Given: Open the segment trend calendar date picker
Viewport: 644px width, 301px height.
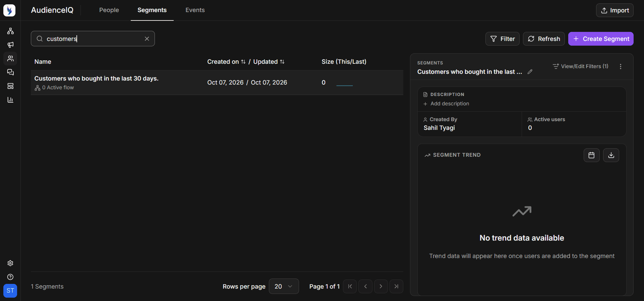Looking at the screenshot, I should 591,155.
